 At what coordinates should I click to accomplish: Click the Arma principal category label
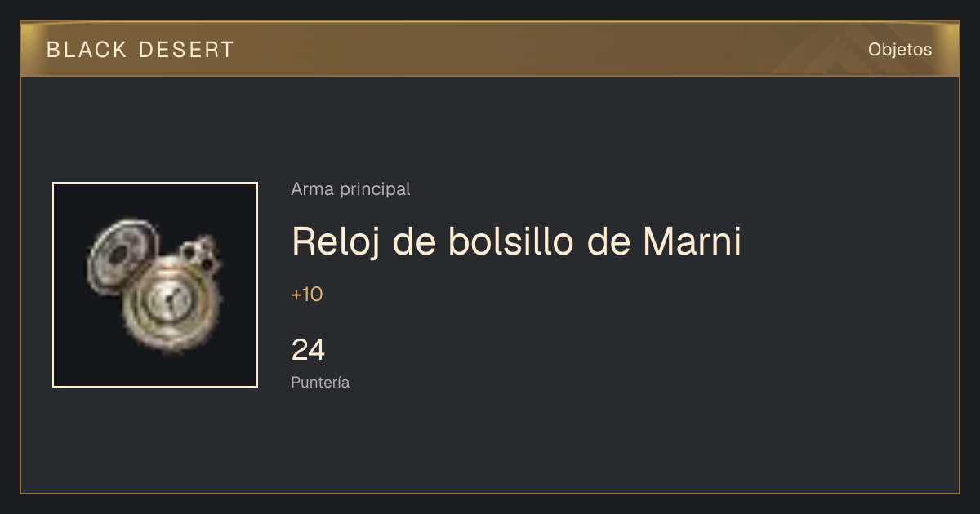click(350, 189)
